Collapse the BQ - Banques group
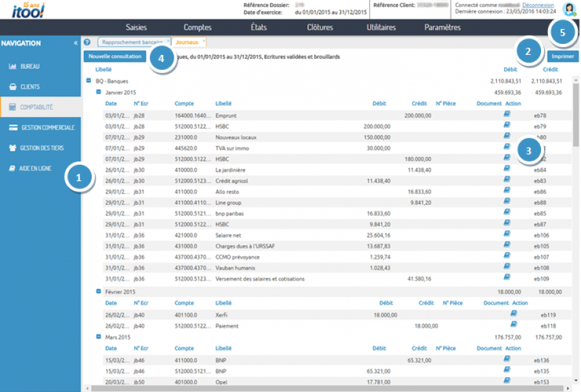The width and height of the screenshot is (581, 392). pyautogui.click(x=88, y=81)
